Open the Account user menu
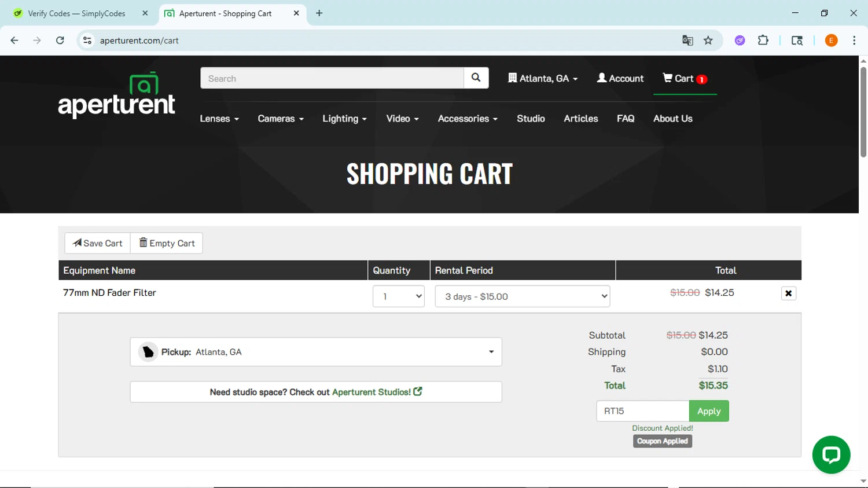The image size is (868, 488). point(620,79)
